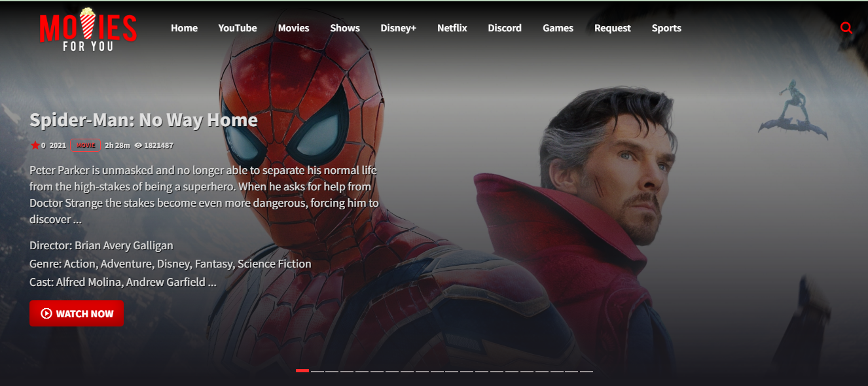This screenshot has height=386, width=868.
Task: Click the 2021 release year text
Action: coord(58,145)
